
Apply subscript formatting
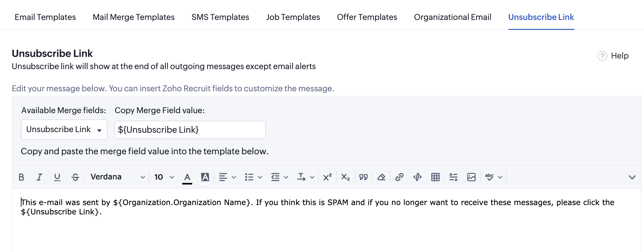pos(345,177)
